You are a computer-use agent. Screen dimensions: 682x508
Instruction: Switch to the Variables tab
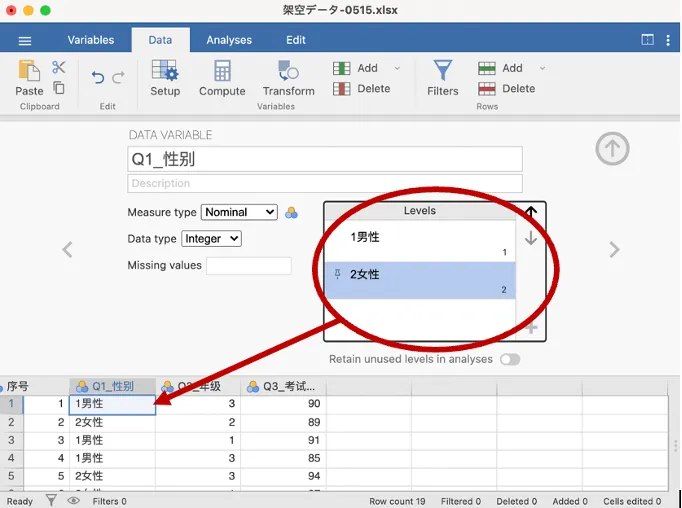coord(91,40)
